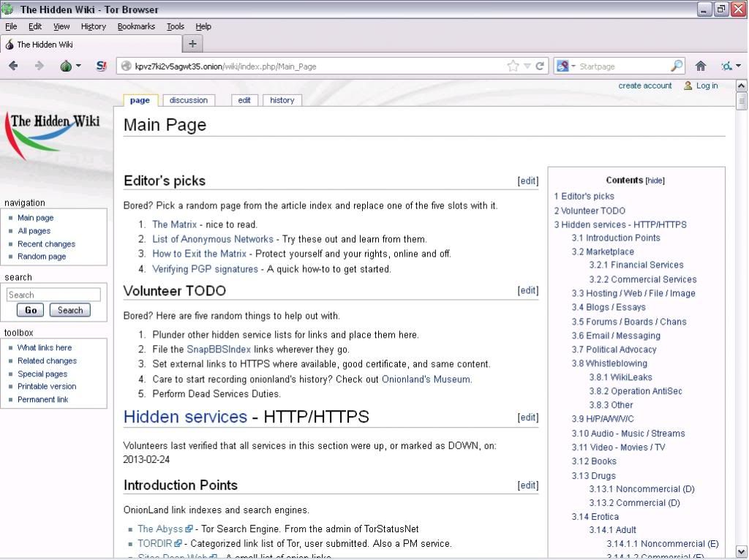Open the Tools menu
The height and width of the screenshot is (560, 749).
[x=176, y=26]
